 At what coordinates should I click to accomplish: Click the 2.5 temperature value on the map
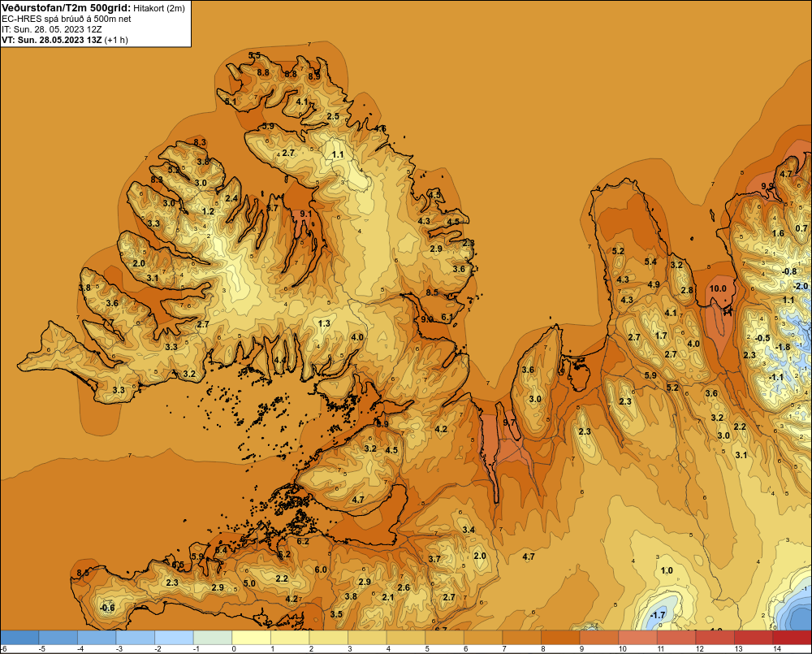click(x=333, y=116)
